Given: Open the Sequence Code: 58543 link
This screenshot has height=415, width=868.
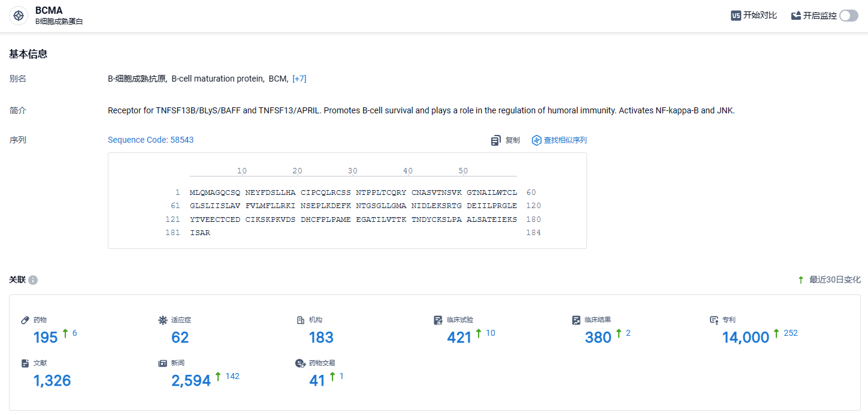Looking at the screenshot, I should 150,140.
